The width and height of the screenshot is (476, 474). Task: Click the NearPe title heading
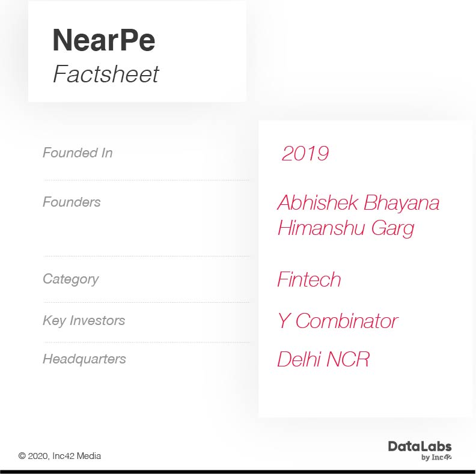pos(103,40)
